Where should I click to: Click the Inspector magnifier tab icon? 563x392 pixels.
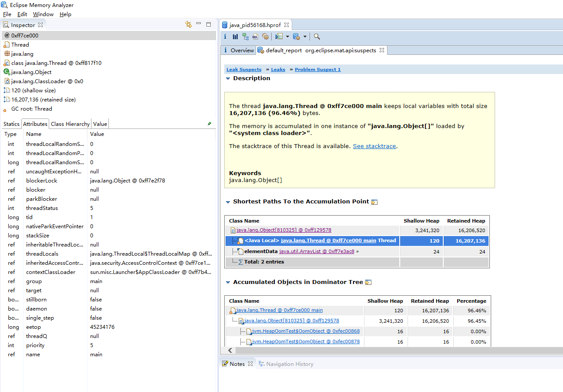[6, 25]
